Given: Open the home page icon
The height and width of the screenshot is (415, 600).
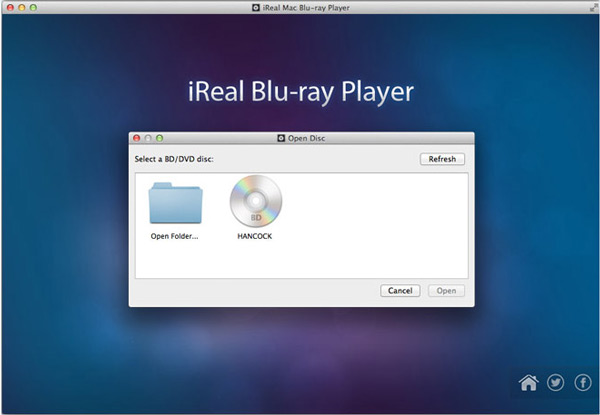Looking at the screenshot, I should pyautogui.click(x=528, y=382).
